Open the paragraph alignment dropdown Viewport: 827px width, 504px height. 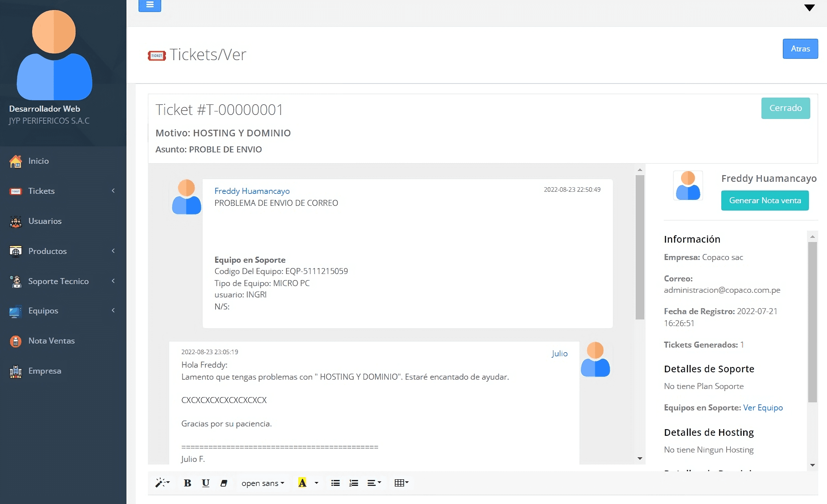point(374,483)
